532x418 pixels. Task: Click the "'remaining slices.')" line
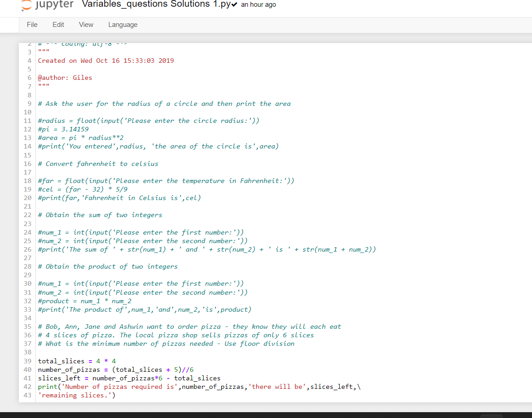click(77, 395)
